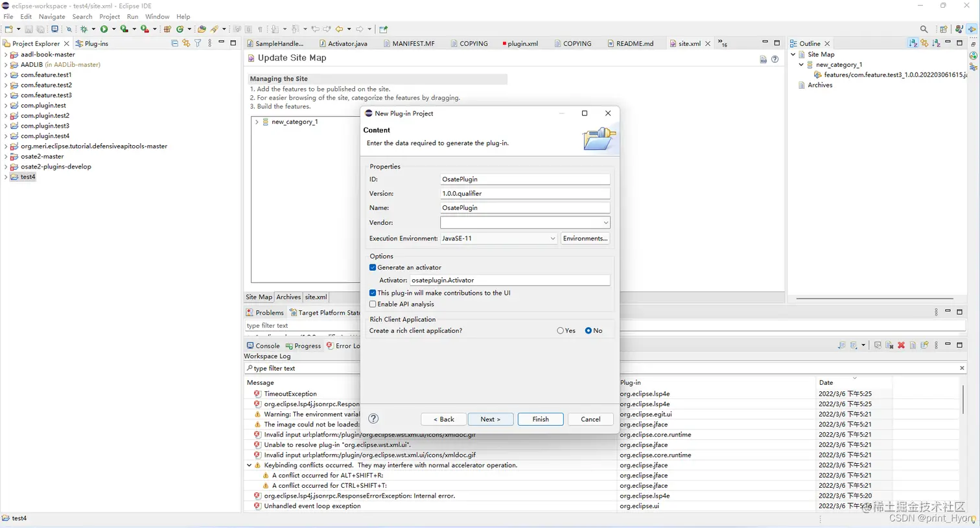Collapse All in Project Explorer toolbar
980x528 pixels.
174,43
